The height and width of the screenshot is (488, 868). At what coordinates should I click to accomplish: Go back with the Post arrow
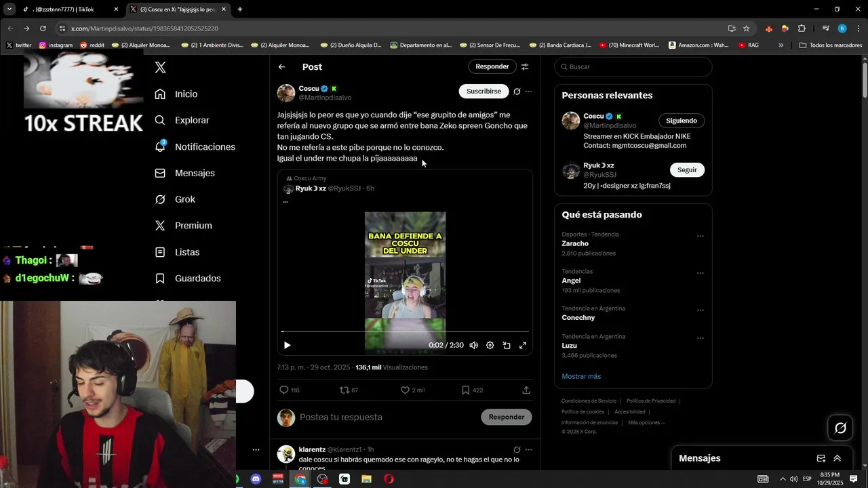pyautogui.click(x=282, y=67)
